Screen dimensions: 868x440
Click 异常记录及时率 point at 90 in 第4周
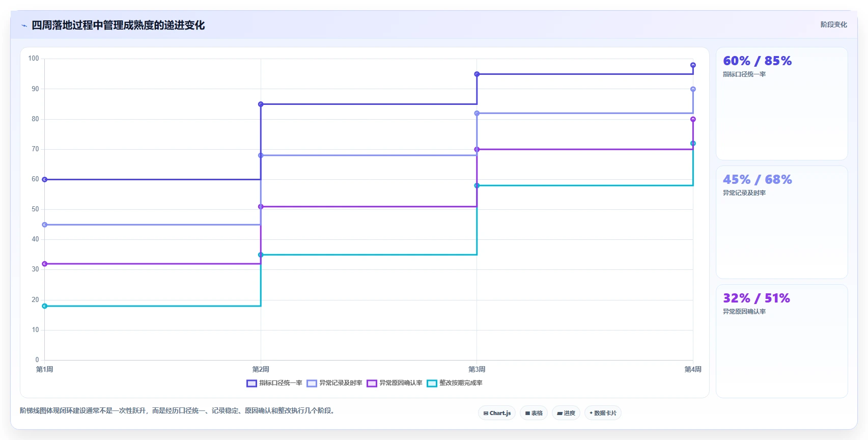pos(693,89)
